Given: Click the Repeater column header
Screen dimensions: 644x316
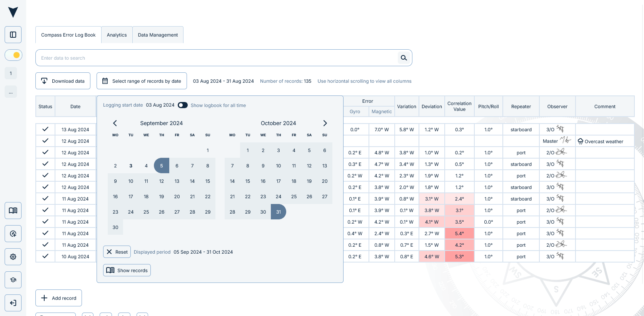Looking at the screenshot, I should (x=521, y=106).
